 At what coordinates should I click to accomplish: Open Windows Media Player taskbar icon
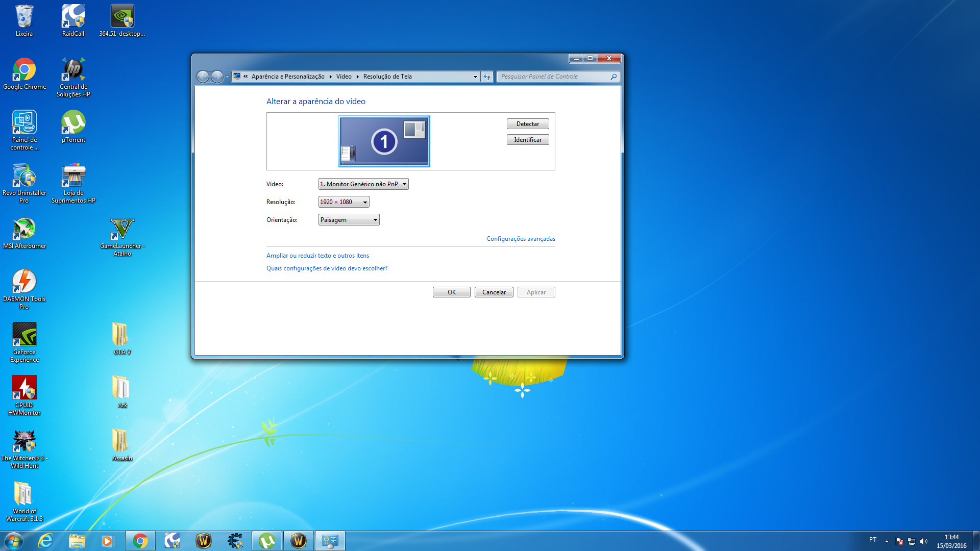click(108, 541)
